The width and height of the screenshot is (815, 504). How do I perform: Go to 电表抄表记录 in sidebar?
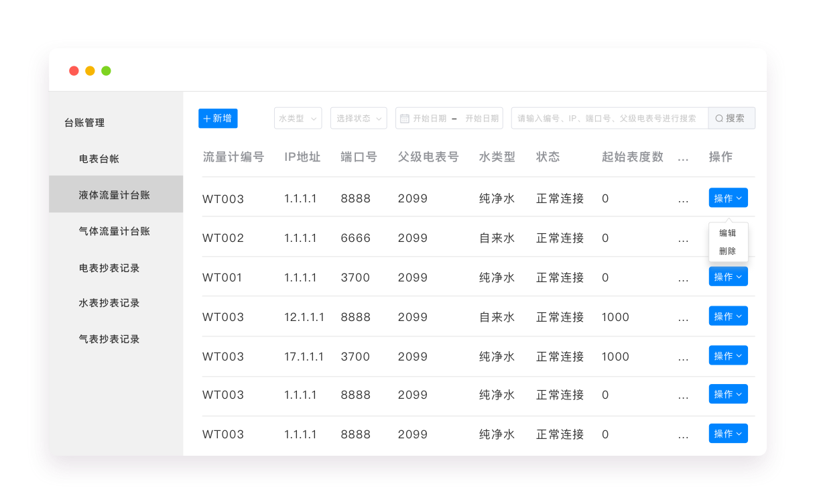click(109, 268)
